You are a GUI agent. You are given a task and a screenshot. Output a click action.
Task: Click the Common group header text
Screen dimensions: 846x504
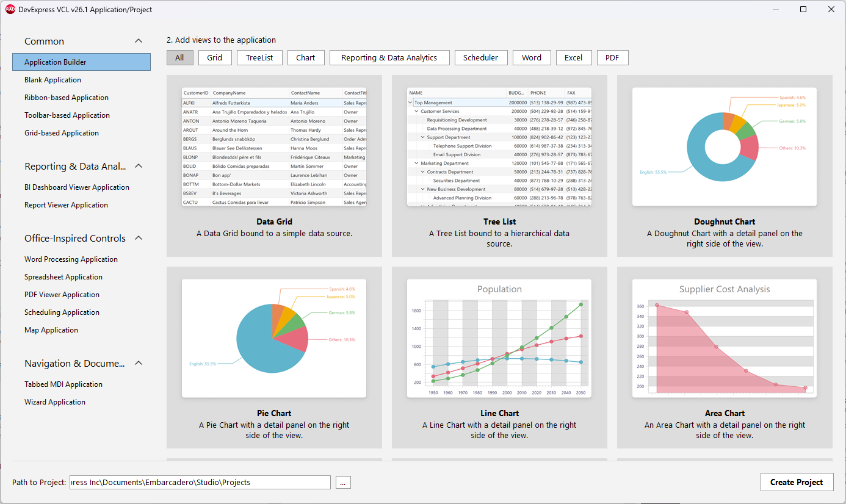[44, 41]
